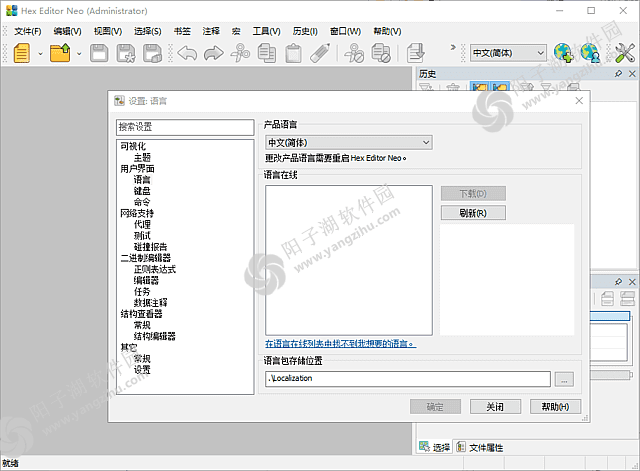Click the 下载(D) button

(x=473, y=193)
